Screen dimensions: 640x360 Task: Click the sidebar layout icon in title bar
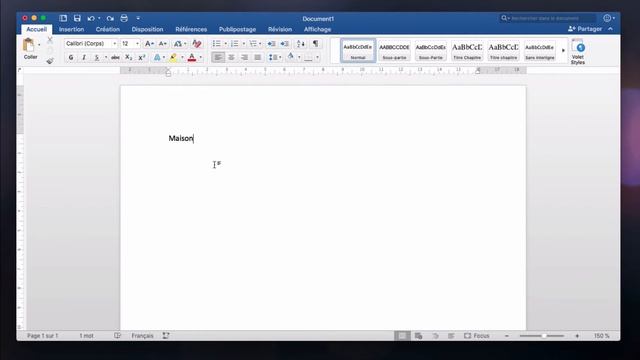pos(63,18)
